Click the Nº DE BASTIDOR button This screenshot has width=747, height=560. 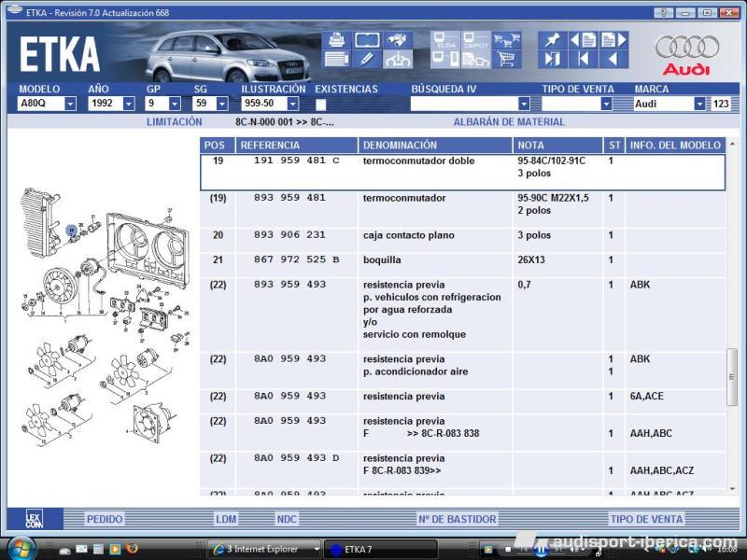pyautogui.click(x=457, y=519)
